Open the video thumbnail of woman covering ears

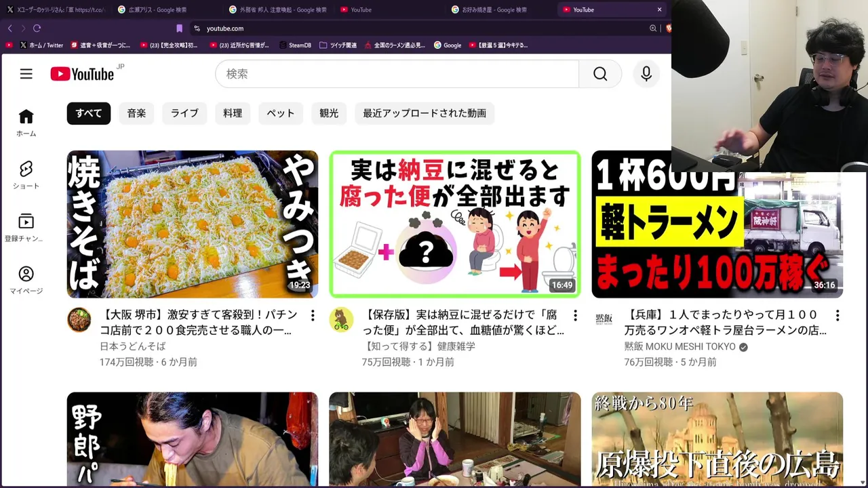455,439
